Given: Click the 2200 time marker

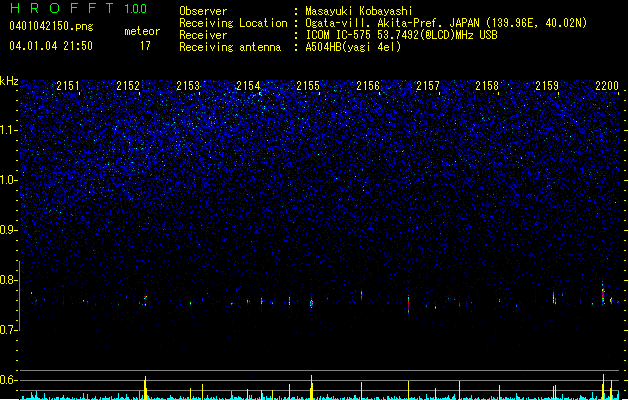Looking at the screenshot, I should 607,86.
